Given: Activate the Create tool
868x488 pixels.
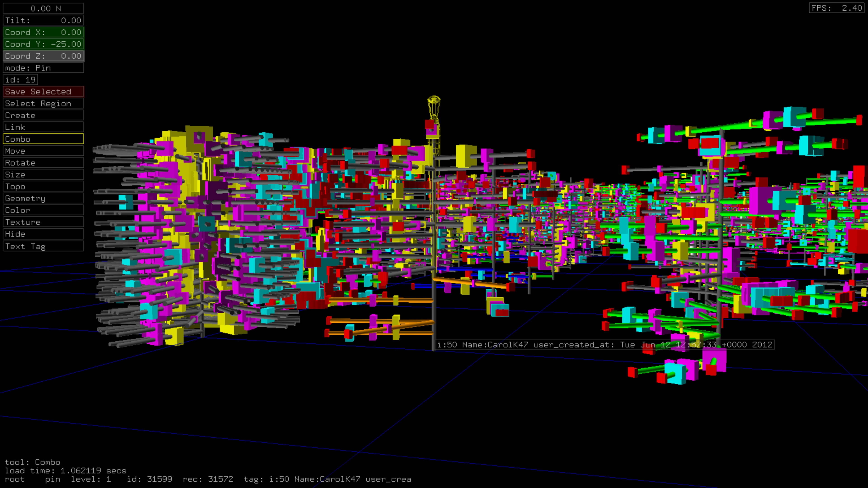Looking at the screenshot, I should pos(43,115).
